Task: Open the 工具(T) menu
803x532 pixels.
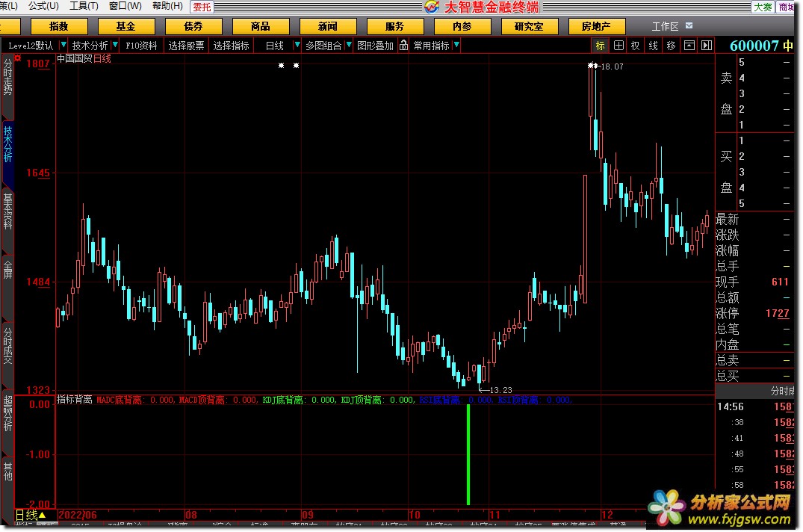Action: (84, 6)
